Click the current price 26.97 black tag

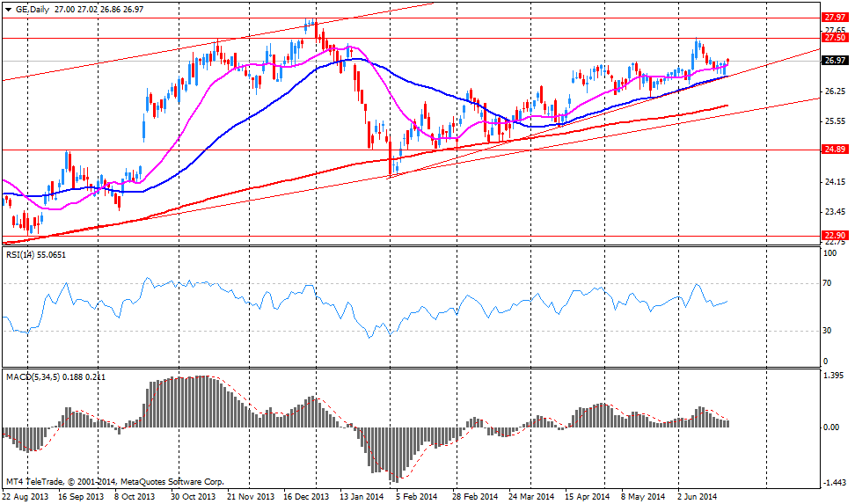tap(834, 61)
